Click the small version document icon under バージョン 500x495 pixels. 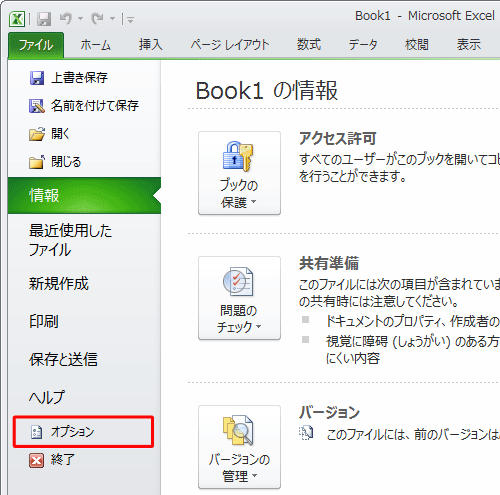306,433
